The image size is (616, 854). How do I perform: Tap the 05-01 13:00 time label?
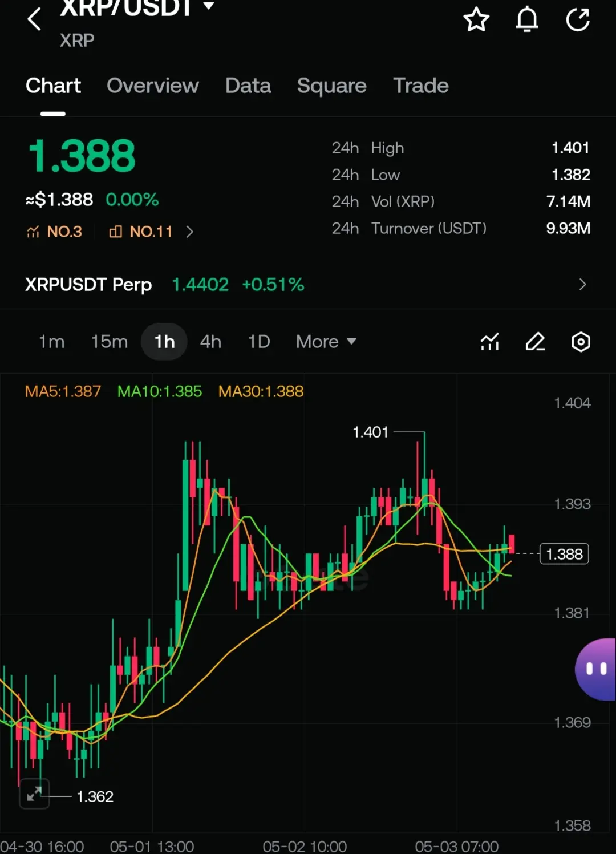(152, 846)
